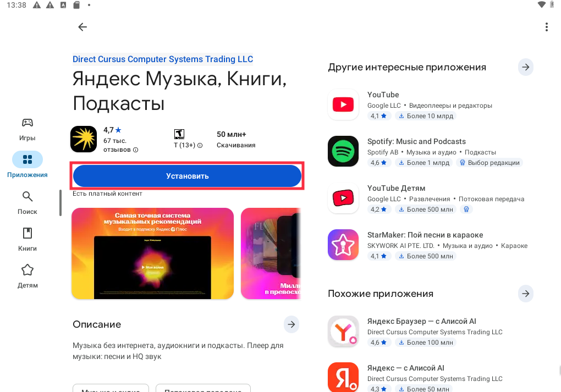
Task: Show info about review count
Action: [x=136, y=150]
